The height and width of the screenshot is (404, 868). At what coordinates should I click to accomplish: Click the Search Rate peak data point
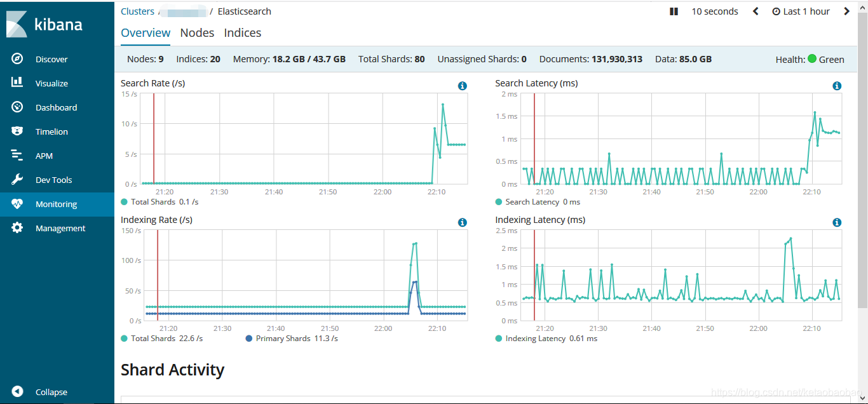point(443,104)
